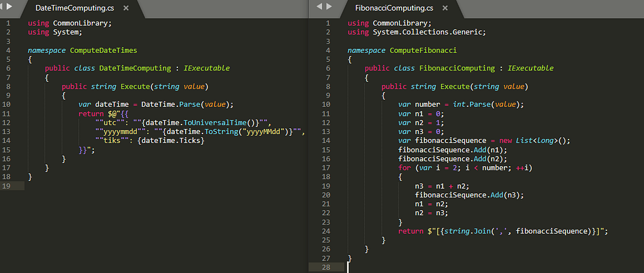Click 'CommonLibrary' in DateTimeComputing.cs

[x=80, y=23]
